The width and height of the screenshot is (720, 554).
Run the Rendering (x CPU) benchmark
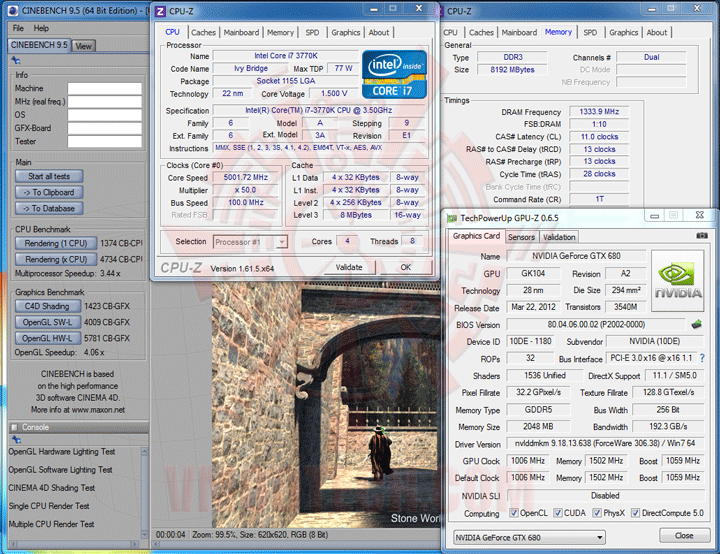point(56,259)
